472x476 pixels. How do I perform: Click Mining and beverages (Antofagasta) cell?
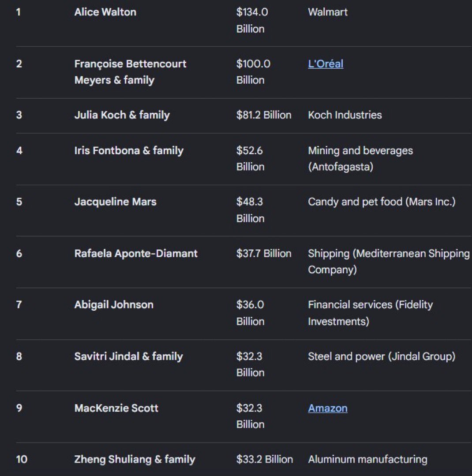[360, 159]
